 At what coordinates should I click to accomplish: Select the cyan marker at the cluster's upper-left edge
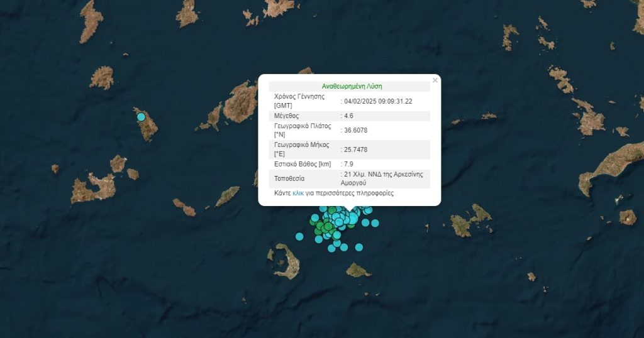(x=315, y=218)
